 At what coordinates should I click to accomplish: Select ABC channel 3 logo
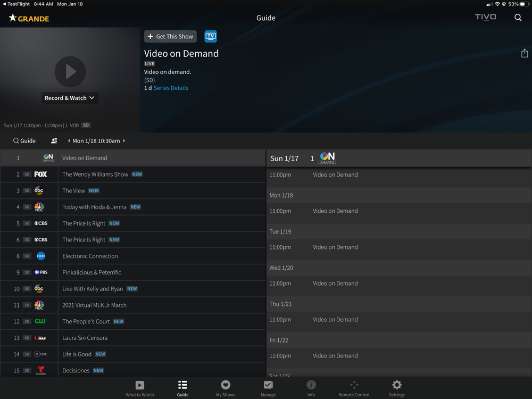tap(39, 190)
